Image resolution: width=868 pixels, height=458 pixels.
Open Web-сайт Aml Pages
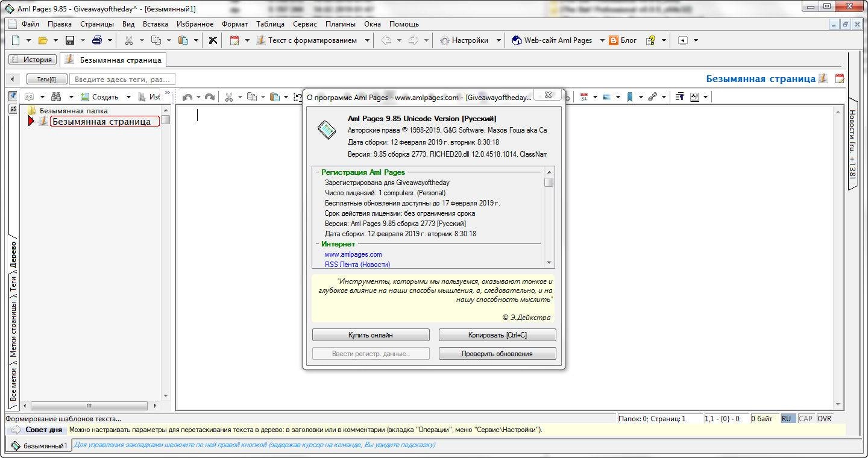point(552,40)
